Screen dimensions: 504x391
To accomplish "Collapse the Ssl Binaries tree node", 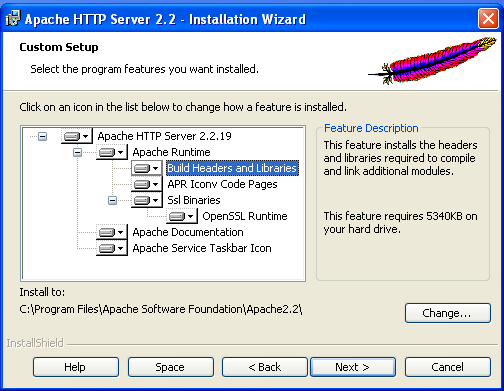I will 112,200.
